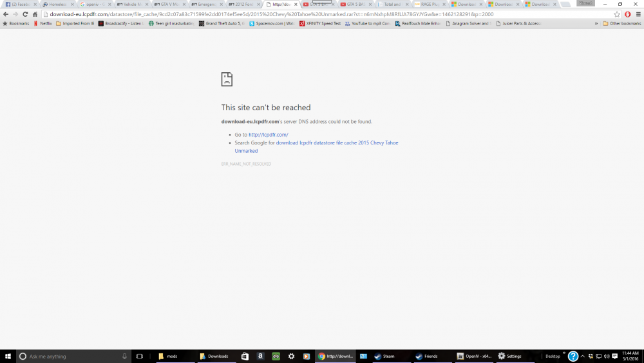The width and height of the screenshot is (644, 363).
Task: Open the Imported From IE bookmark folder
Action: click(x=75, y=23)
